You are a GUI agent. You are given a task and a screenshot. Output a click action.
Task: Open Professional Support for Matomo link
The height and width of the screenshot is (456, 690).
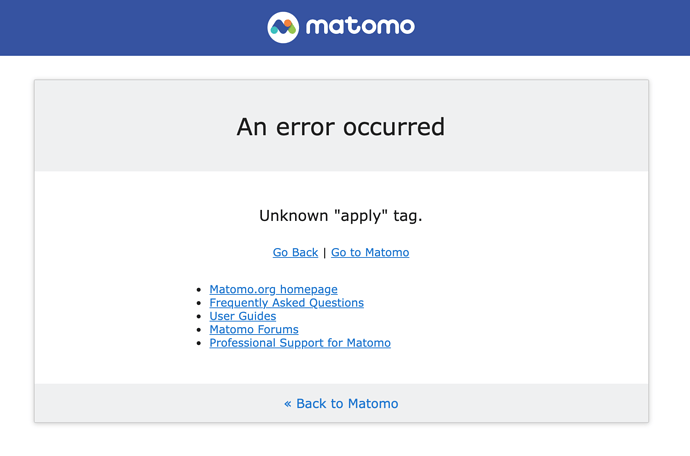click(300, 343)
